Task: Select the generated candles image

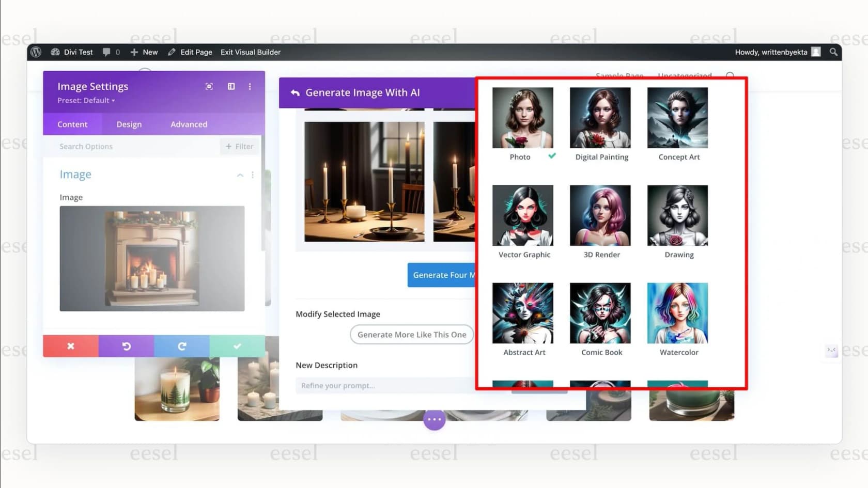Action: point(364,182)
